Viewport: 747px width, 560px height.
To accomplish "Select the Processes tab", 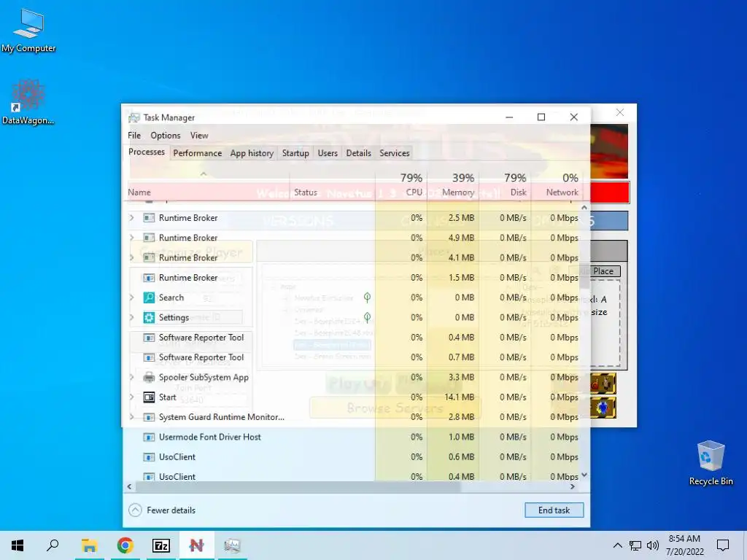I will 146,152.
